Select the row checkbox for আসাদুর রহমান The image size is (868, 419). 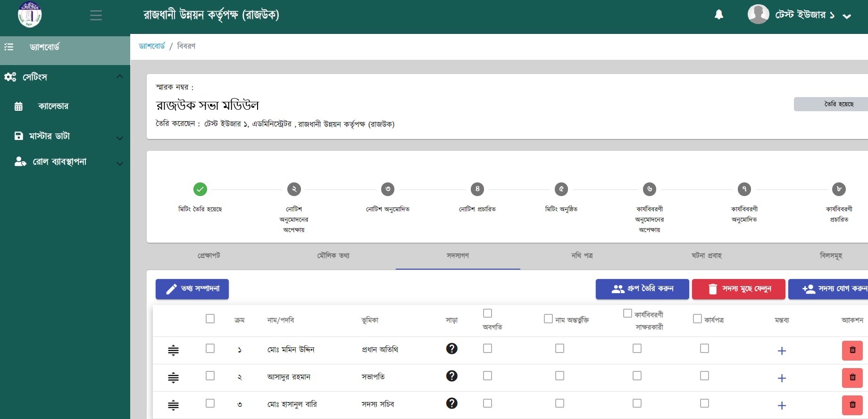[x=210, y=376]
